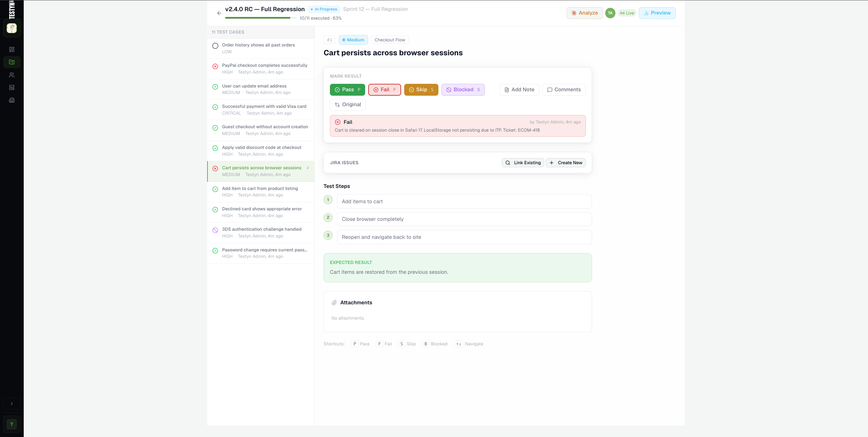Image resolution: width=868 pixels, height=437 pixels.
Task: Click the Original button
Action: point(348,104)
